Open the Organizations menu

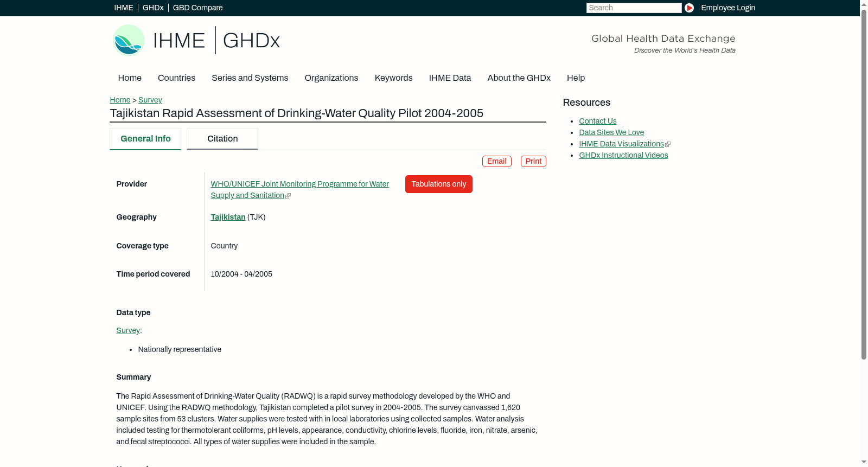click(x=331, y=78)
